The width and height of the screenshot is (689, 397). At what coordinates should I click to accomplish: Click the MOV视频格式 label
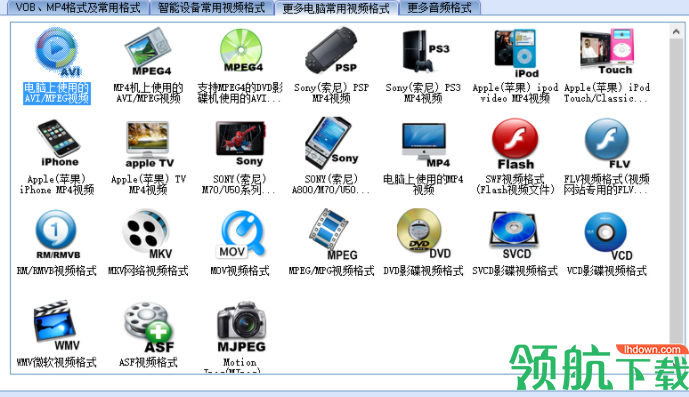(240, 271)
